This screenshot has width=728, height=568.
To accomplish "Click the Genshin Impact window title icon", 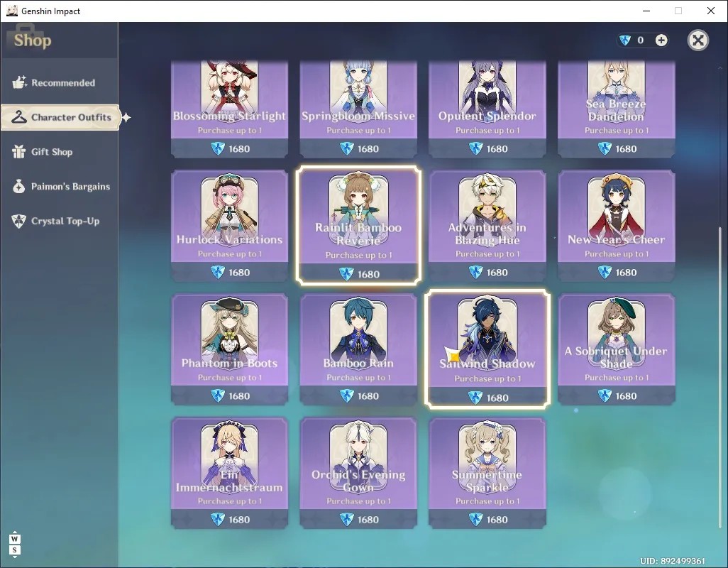I will click(11, 11).
